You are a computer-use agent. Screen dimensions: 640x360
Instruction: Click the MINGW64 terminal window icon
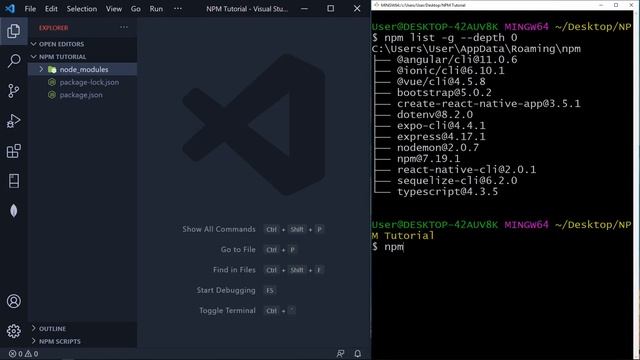tap(376, 5)
